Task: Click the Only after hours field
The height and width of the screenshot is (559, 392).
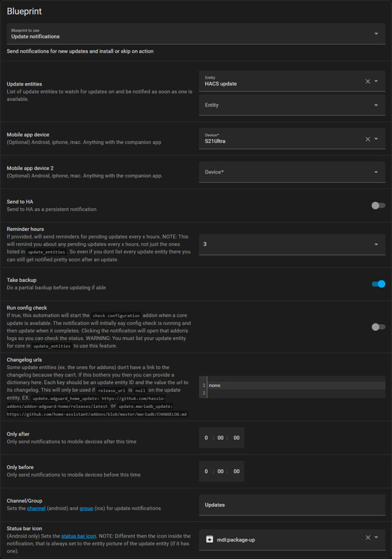Action: (x=206, y=438)
